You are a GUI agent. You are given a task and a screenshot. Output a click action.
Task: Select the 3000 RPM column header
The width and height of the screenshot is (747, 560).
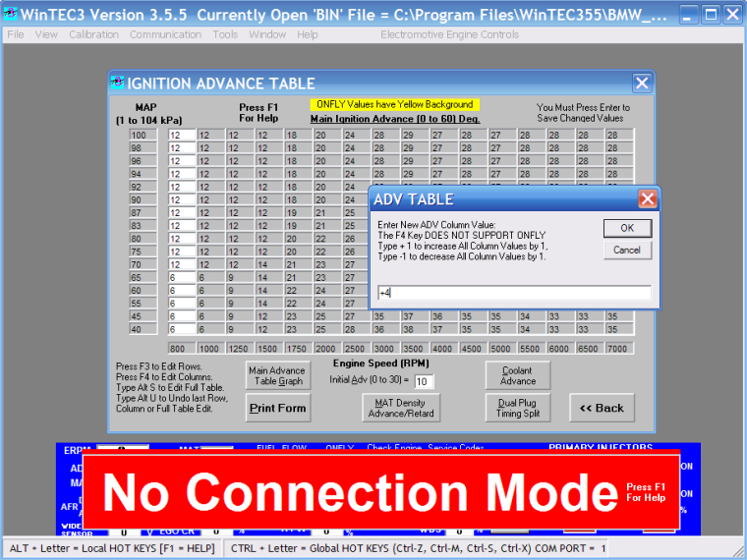[385, 349]
